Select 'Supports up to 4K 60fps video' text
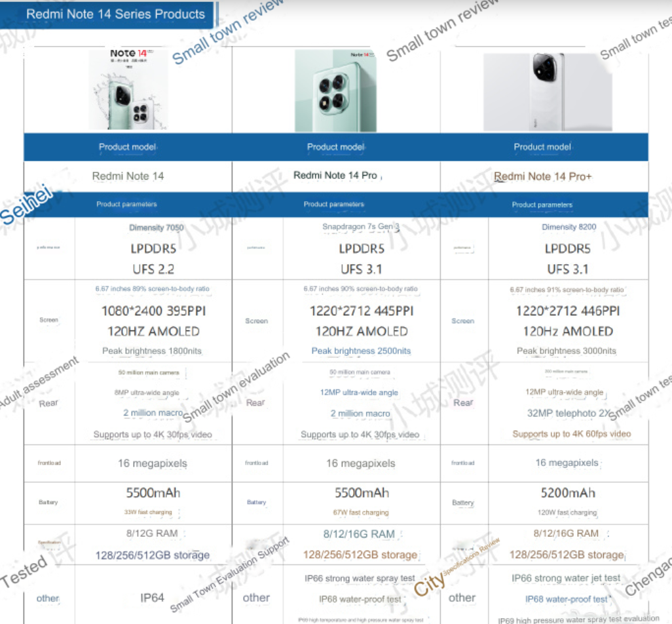This screenshot has height=624, width=672. click(x=572, y=434)
